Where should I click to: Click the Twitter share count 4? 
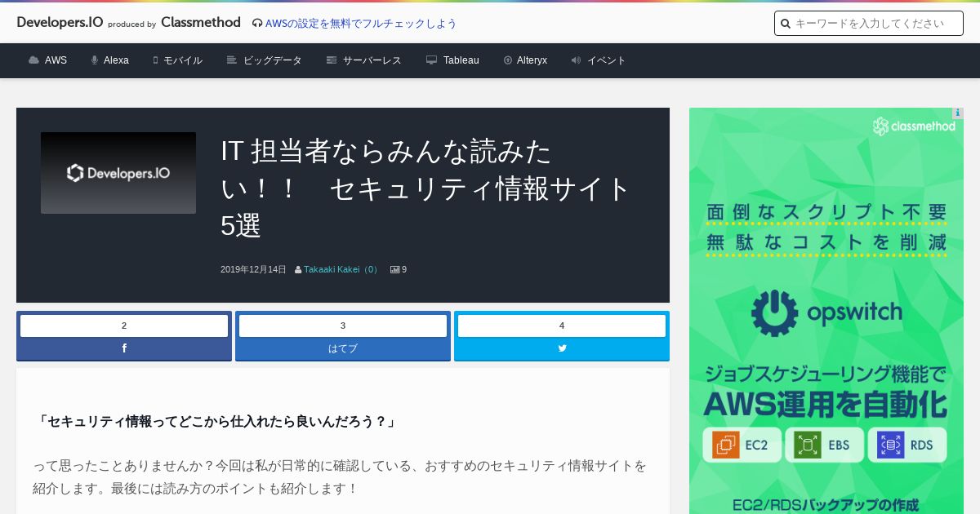(562, 326)
